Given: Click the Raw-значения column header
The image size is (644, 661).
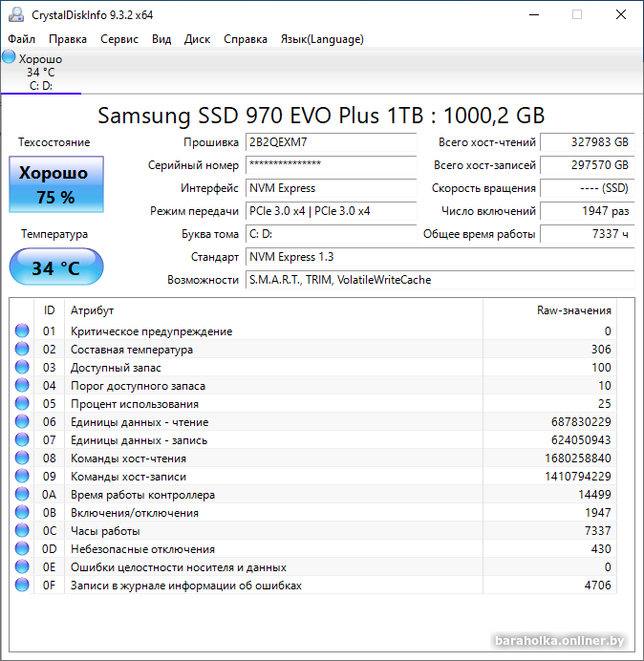Looking at the screenshot, I should [x=550, y=310].
